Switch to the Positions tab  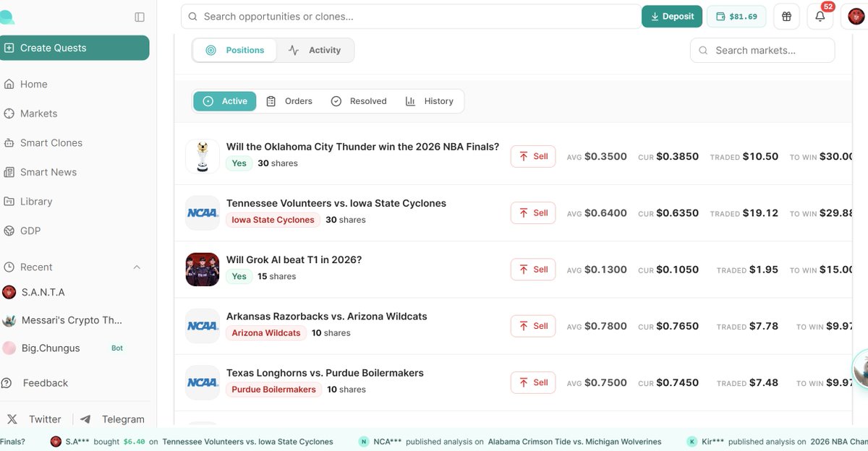235,50
